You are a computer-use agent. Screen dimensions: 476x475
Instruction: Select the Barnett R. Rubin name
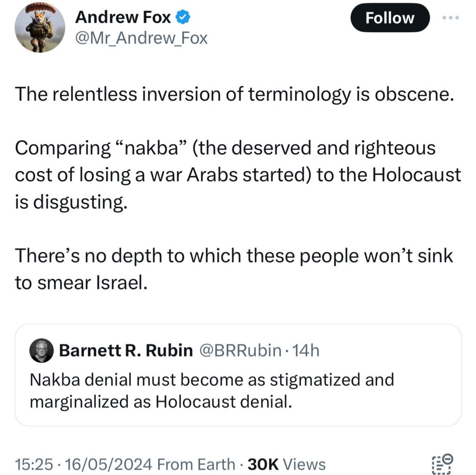(x=126, y=350)
